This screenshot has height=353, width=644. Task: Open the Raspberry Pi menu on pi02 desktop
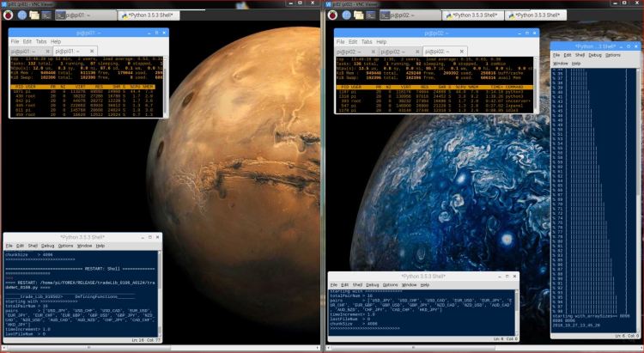point(330,15)
